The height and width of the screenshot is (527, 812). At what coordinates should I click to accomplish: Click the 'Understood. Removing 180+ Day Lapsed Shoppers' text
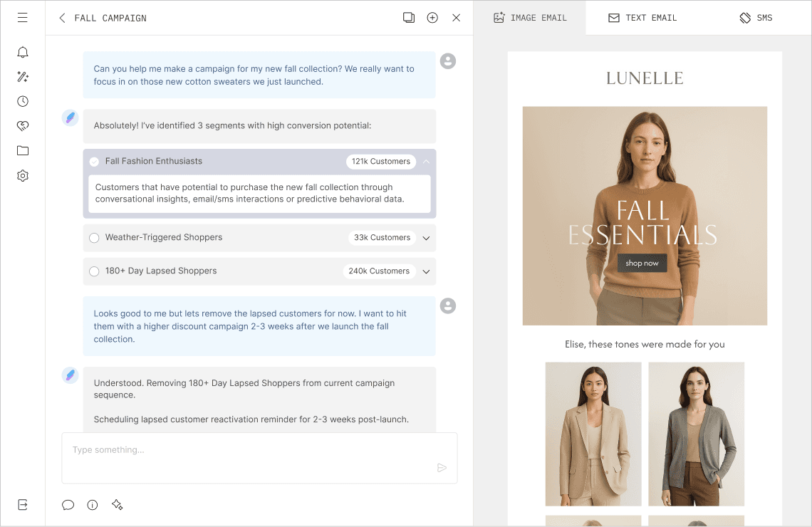(x=244, y=389)
